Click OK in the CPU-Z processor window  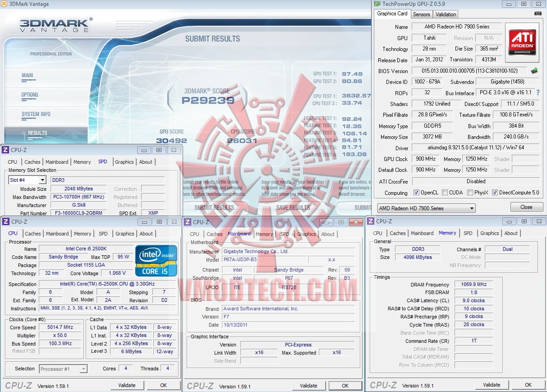pyautogui.click(x=163, y=385)
